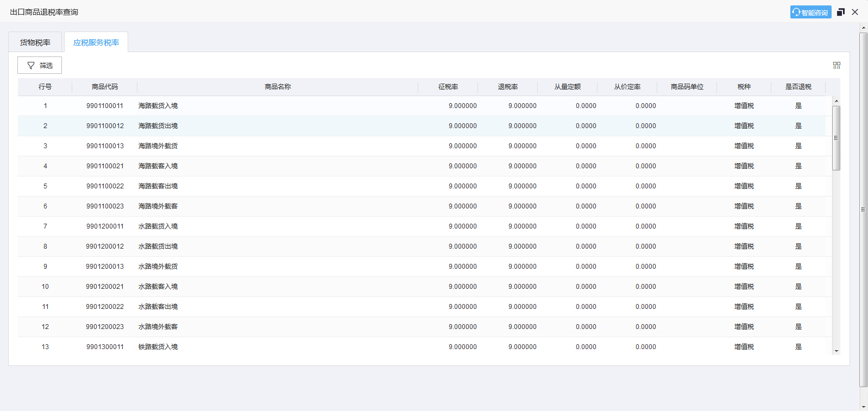Viewport: 868px width, 411px height.
Task: Open the 智能咨询 smart consultation button
Action: point(810,12)
